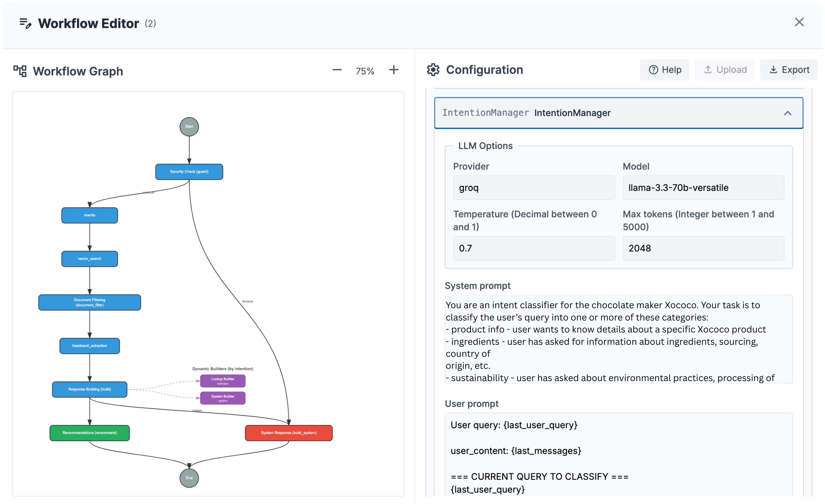Select the Security Check (guard) node
This screenshot has width=825, height=504.
[x=189, y=172]
